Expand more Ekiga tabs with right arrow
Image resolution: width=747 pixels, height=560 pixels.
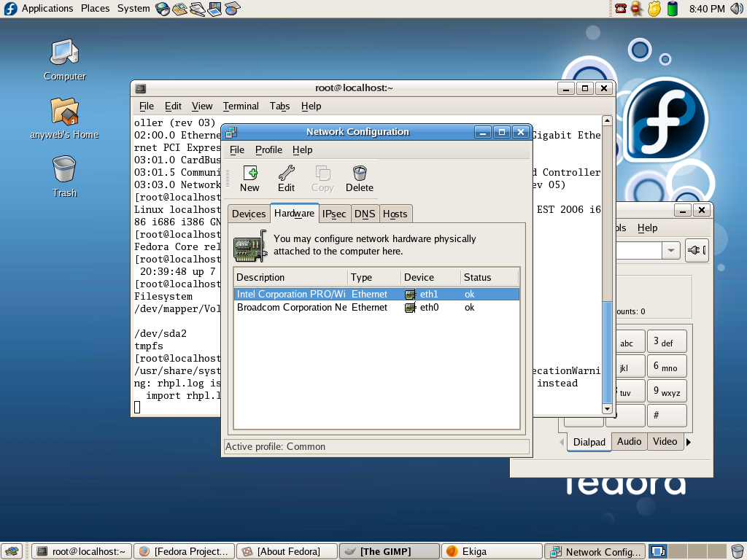[x=689, y=443]
